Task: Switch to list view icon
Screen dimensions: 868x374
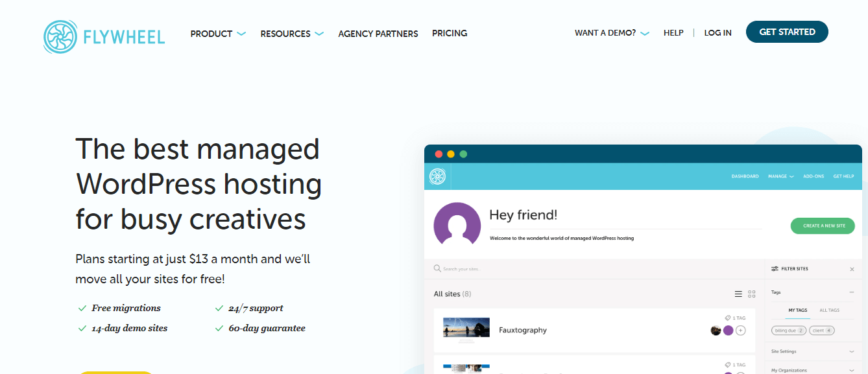Action: click(738, 294)
